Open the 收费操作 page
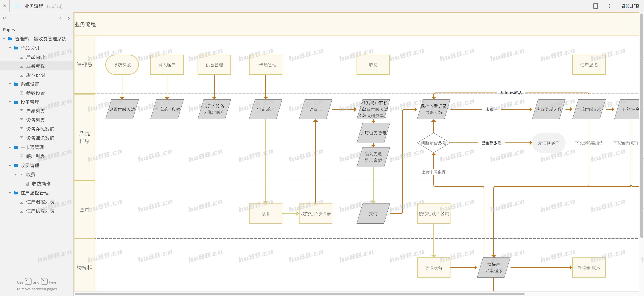This screenshot has height=296, width=644. tap(41, 184)
